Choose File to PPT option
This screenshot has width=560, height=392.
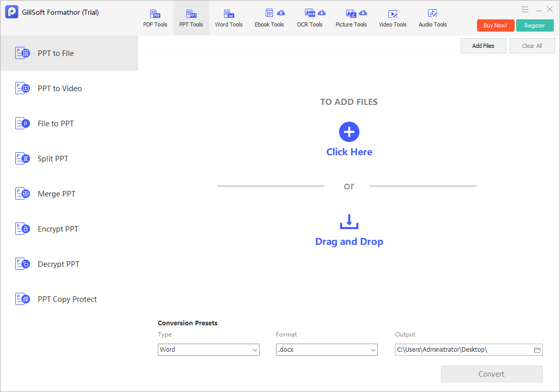69,124
